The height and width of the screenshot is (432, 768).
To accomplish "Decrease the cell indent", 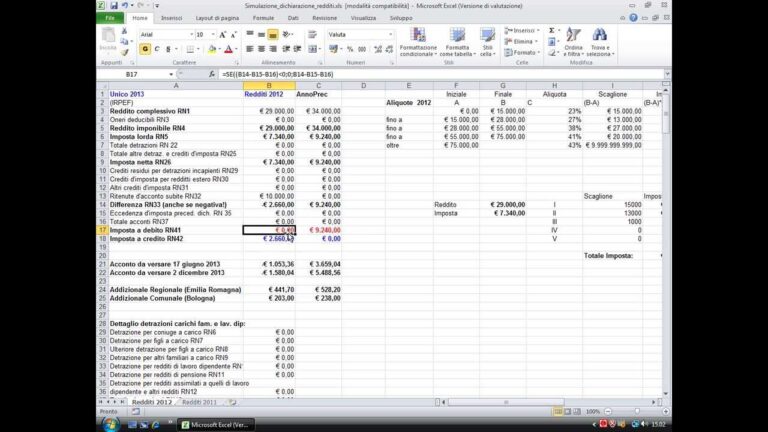I will [x=286, y=49].
